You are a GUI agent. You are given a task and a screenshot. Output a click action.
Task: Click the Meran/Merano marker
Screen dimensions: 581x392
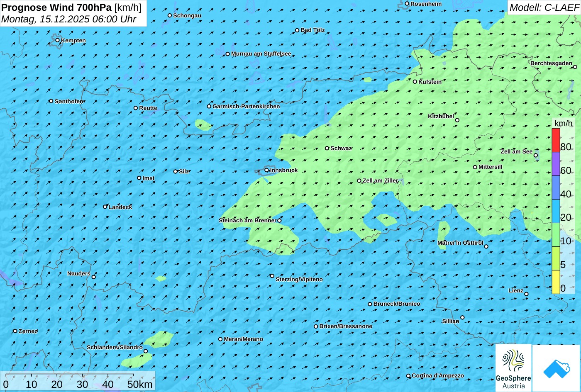tap(220, 339)
